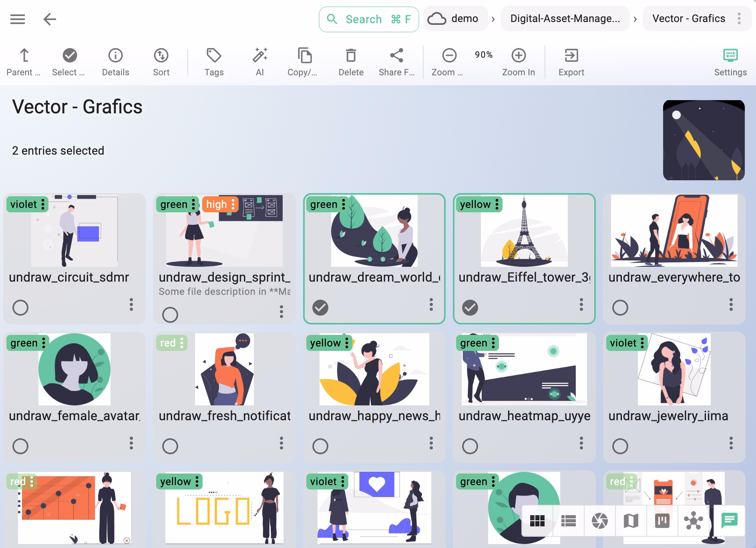This screenshot has width=756, height=548.
Task: Uncheck the undraw_Eiffel_tower selection
Action: (x=469, y=308)
